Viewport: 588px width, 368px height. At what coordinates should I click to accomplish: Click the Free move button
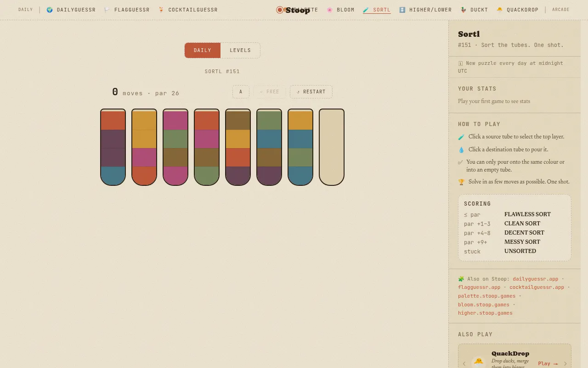click(270, 92)
